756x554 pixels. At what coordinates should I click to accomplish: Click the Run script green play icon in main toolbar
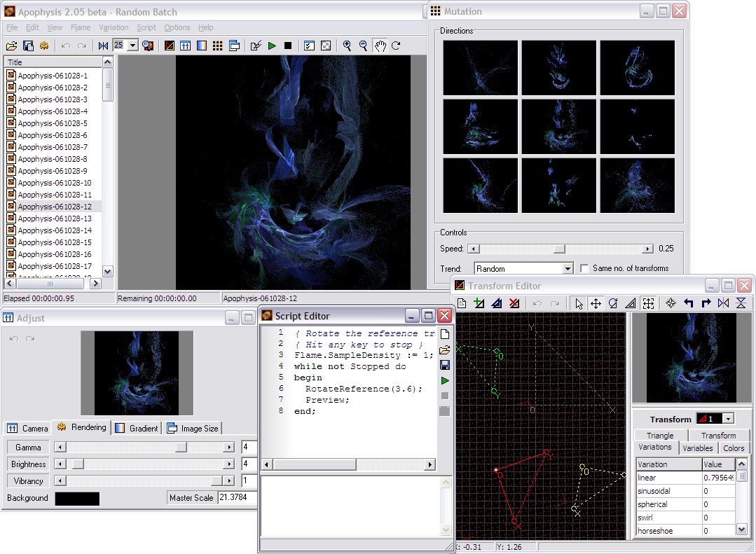click(272, 46)
